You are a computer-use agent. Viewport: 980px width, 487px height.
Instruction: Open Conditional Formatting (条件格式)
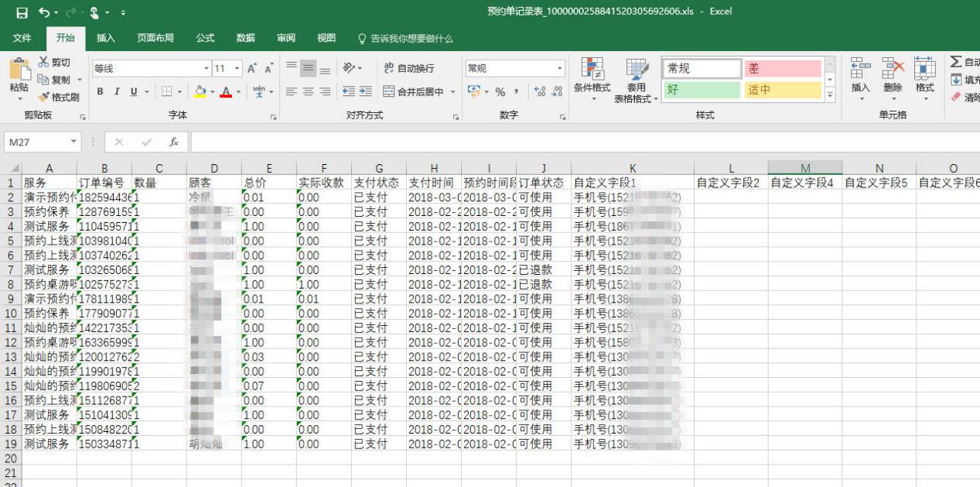point(592,77)
